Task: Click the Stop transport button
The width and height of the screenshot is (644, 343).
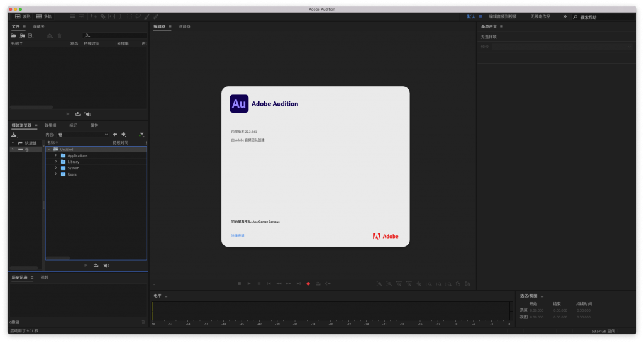Action: 239,283
